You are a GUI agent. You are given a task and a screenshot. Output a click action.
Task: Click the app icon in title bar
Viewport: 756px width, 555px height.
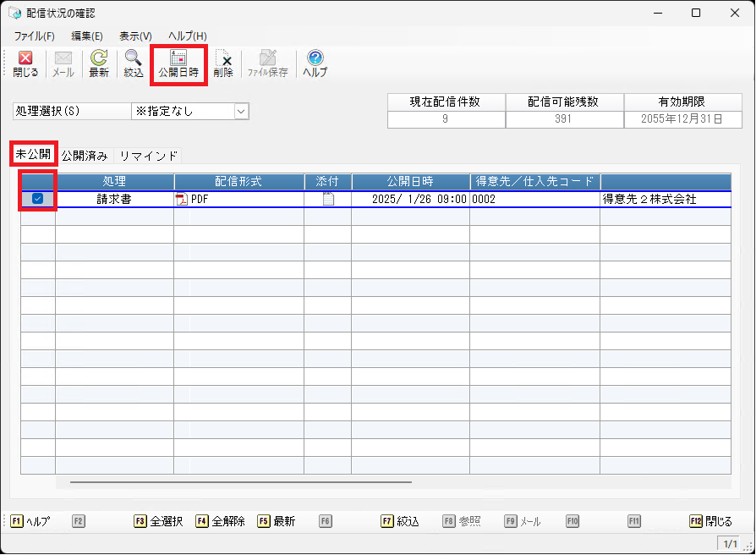15,13
